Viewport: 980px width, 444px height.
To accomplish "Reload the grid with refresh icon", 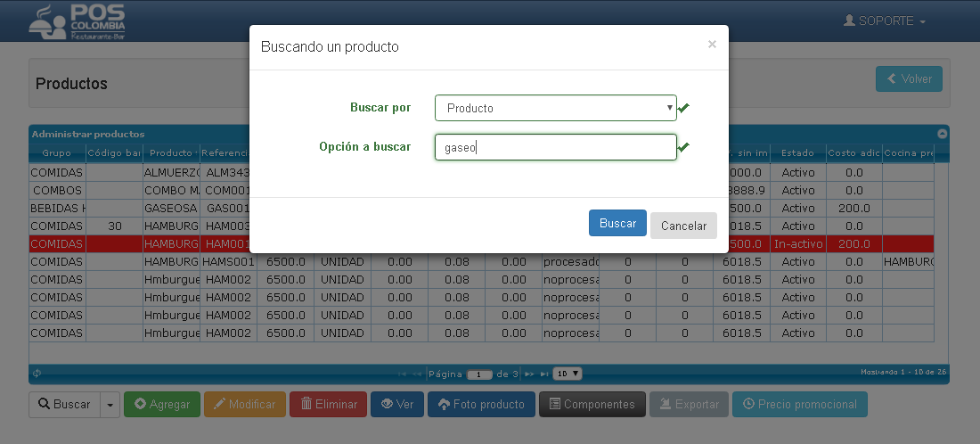I will [x=37, y=374].
